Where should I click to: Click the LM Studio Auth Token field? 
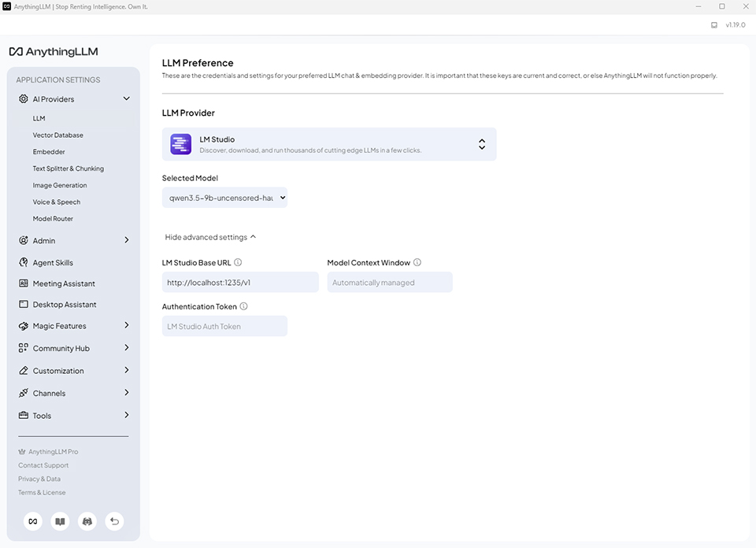pos(224,326)
